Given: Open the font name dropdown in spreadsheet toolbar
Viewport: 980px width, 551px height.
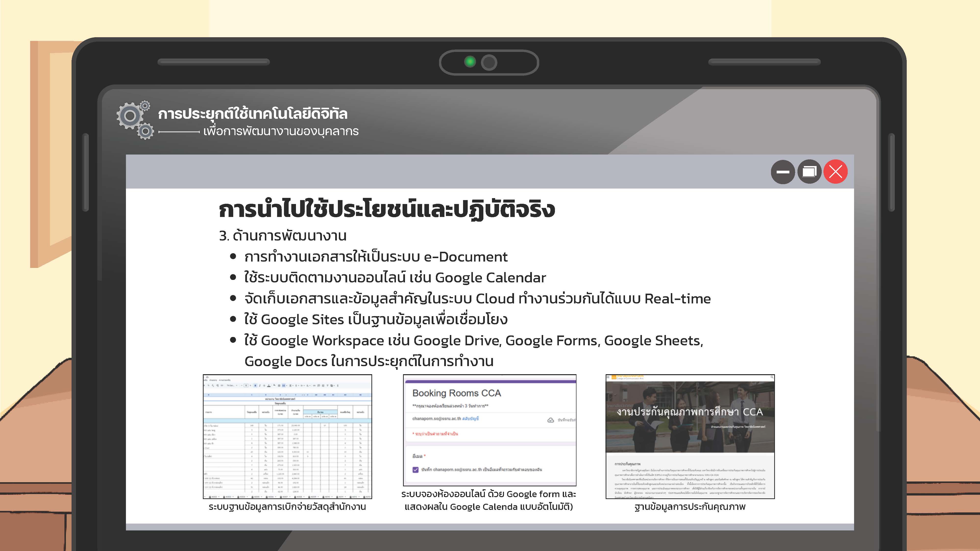Looking at the screenshot, I should point(232,386).
